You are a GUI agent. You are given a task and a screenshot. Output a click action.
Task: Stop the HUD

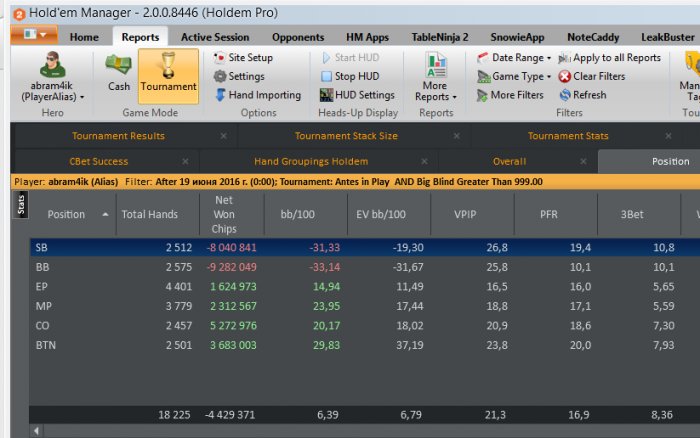[350, 76]
